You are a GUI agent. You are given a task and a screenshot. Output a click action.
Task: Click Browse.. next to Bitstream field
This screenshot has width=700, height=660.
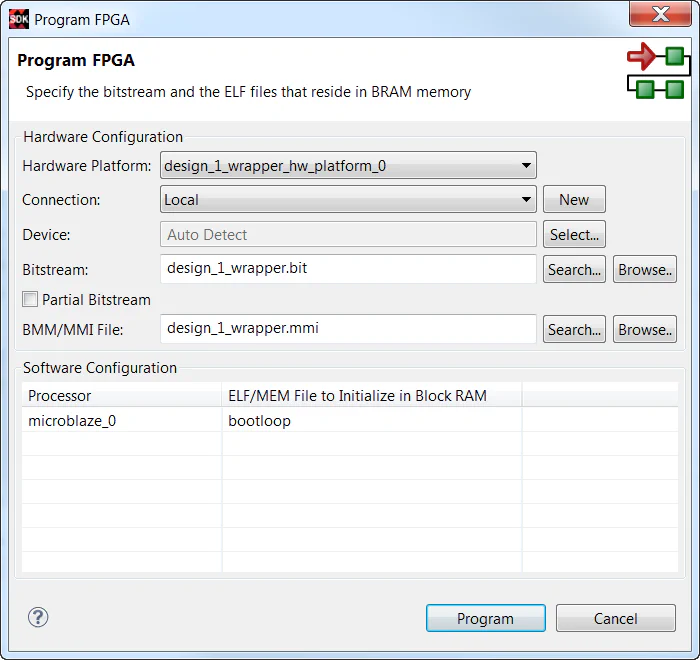(x=645, y=270)
